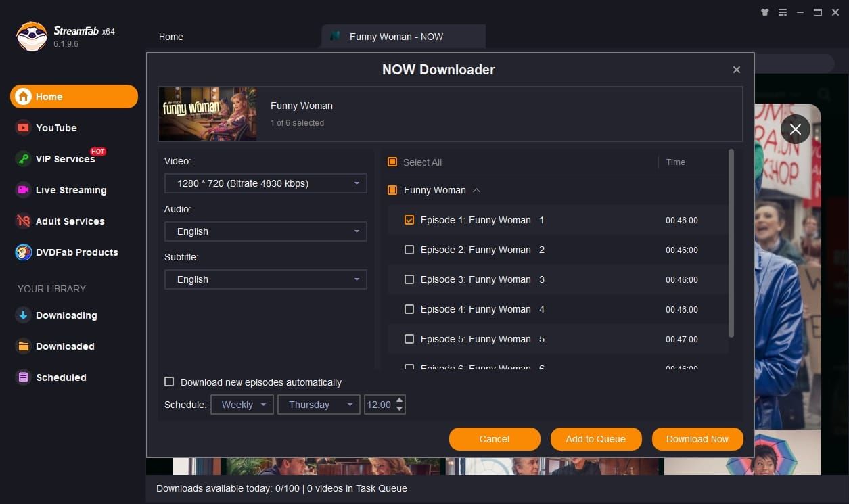Click the shirt skin icon in title bar
The height and width of the screenshot is (504, 849).
[x=765, y=12]
